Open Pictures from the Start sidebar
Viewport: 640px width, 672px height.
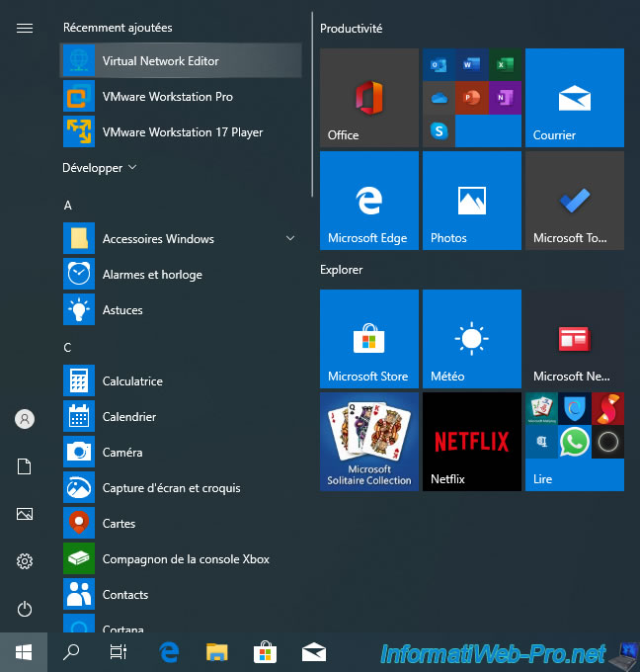click(x=25, y=514)
